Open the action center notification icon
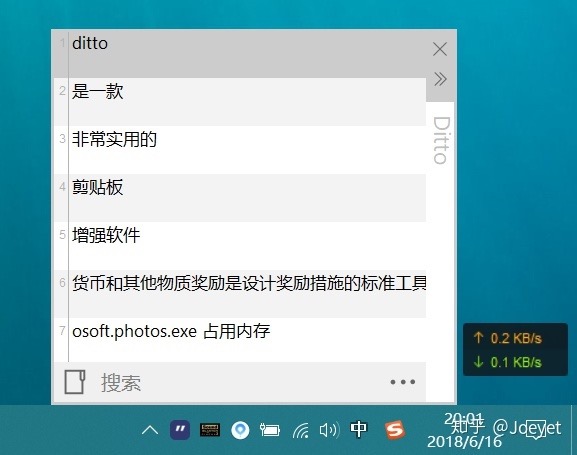This screenshot has width=577, height=455. [535, 430]
